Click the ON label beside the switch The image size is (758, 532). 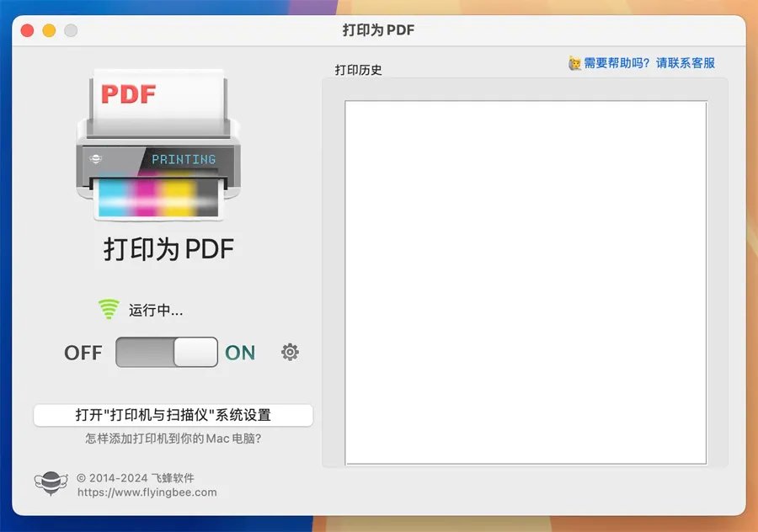240,353
